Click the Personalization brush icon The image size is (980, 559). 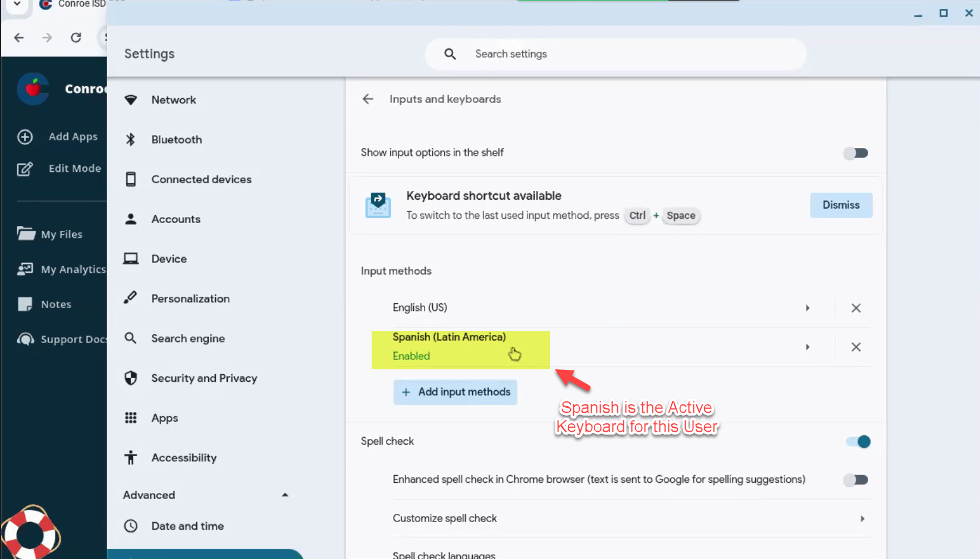(x=131, y=299)
